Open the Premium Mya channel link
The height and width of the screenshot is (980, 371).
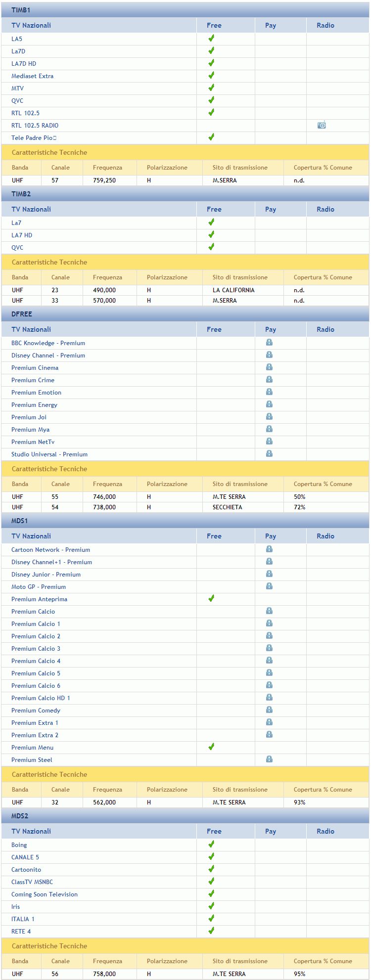click(30, 430)
